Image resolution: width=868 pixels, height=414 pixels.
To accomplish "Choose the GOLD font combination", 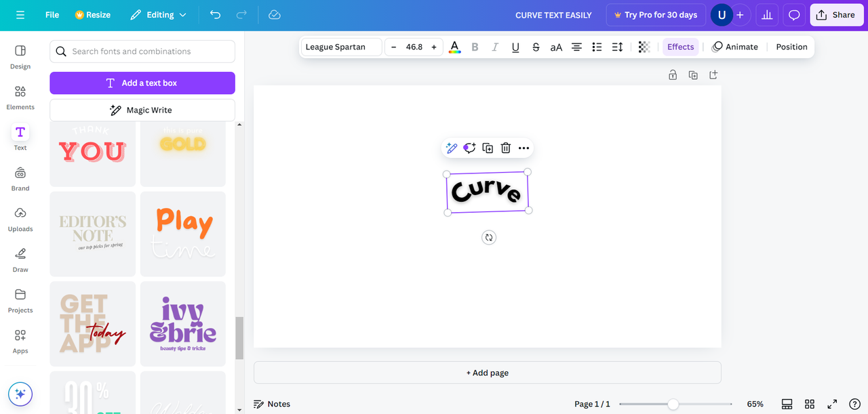I will 183,154.
